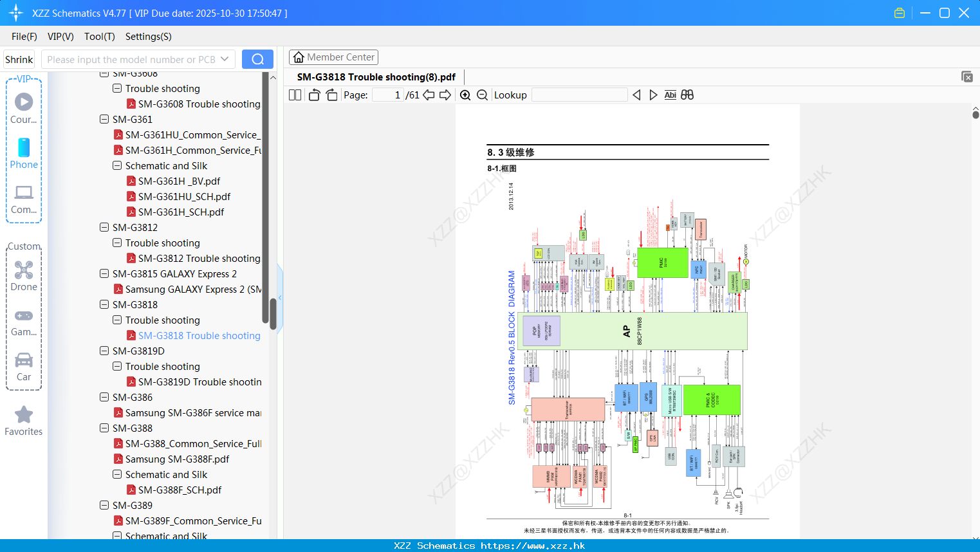Open the Car category
The image size is (980, 552).
tap(24, 367)
